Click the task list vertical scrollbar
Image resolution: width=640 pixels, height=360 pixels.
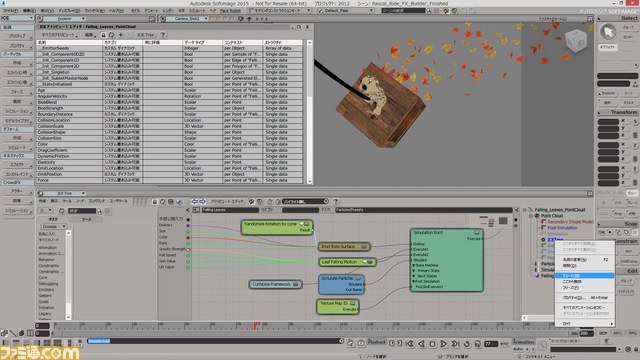68,274
